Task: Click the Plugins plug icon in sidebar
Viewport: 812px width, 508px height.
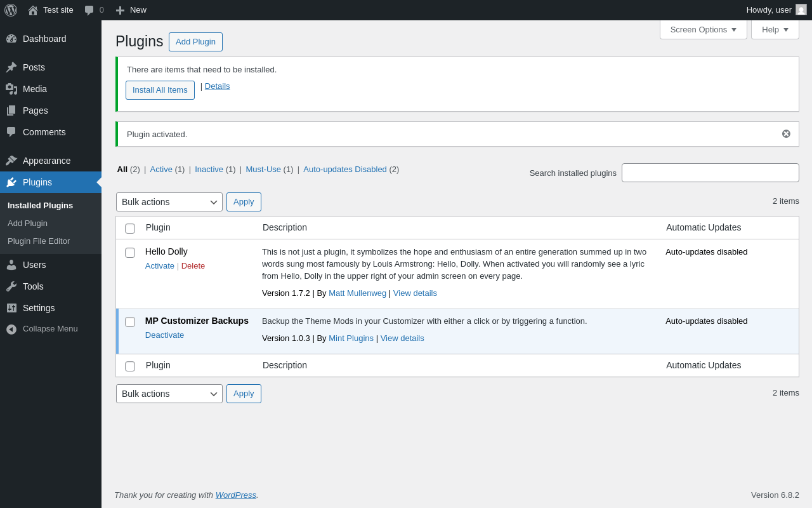Action: pyautogui.click(x=11, y=182)
